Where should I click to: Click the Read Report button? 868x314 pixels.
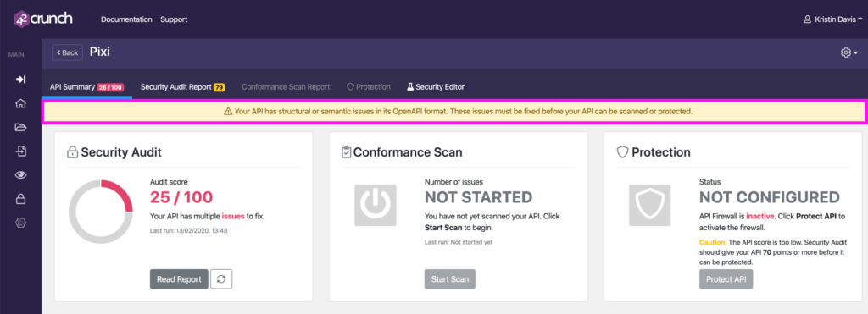[x=179, y=279]
